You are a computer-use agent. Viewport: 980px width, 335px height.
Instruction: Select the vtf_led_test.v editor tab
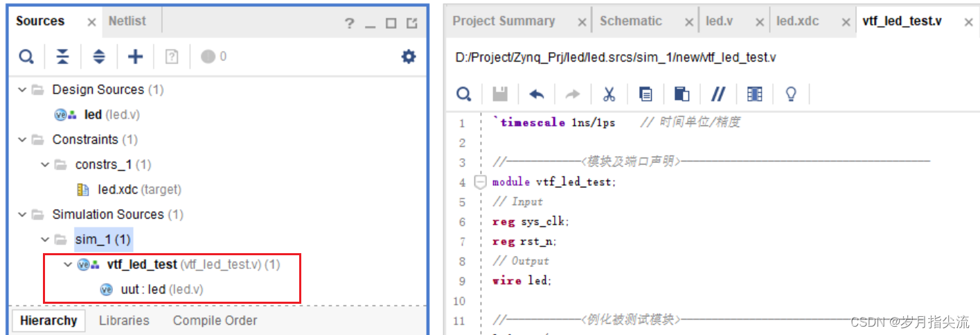[902, 21]
